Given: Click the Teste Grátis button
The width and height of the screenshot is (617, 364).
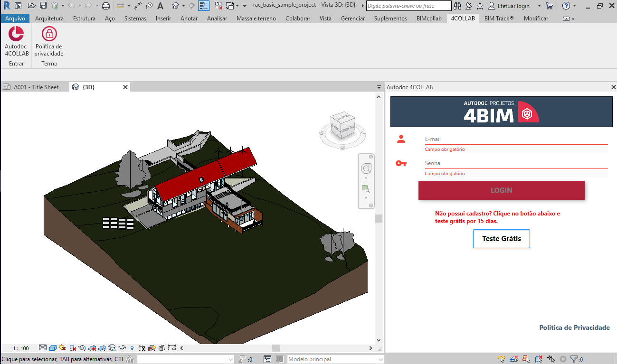Looking at the screenshot, I should point(502,239).
